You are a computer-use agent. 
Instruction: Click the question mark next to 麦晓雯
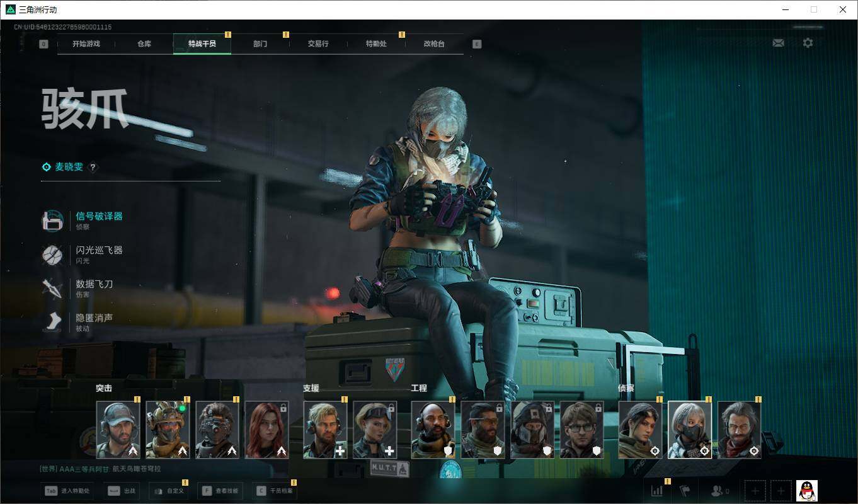click(93, 167)
